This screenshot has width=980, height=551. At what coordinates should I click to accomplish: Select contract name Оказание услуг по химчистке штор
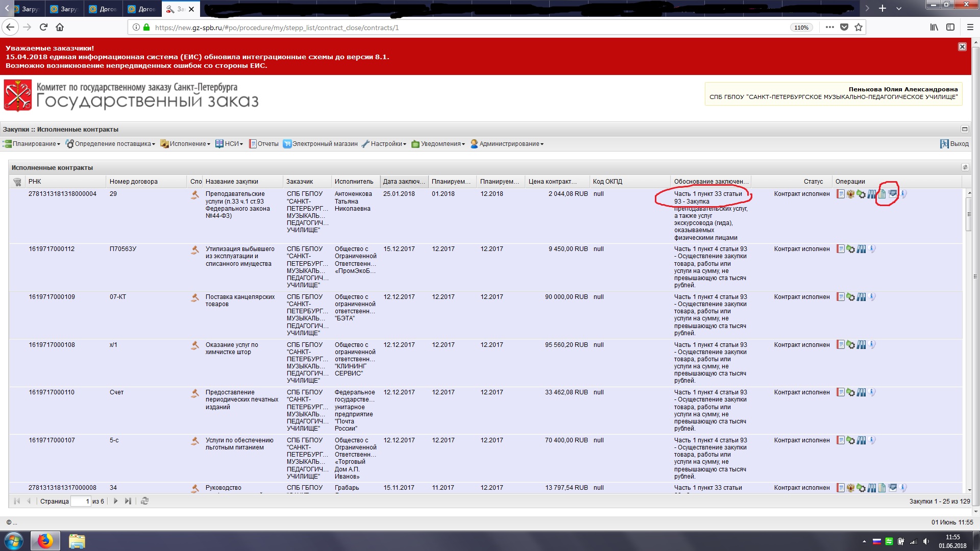[x=232, y=348]
